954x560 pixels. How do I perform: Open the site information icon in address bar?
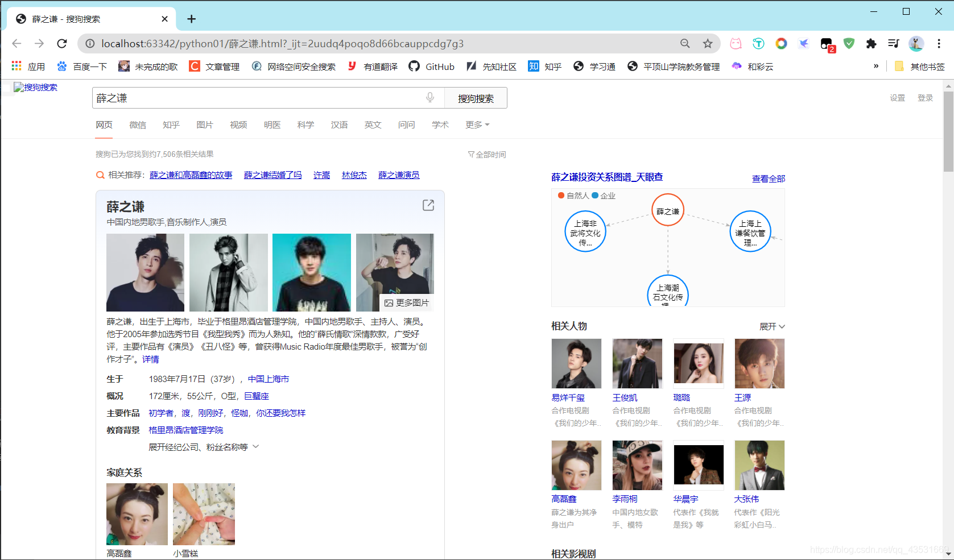coord(90,44)
